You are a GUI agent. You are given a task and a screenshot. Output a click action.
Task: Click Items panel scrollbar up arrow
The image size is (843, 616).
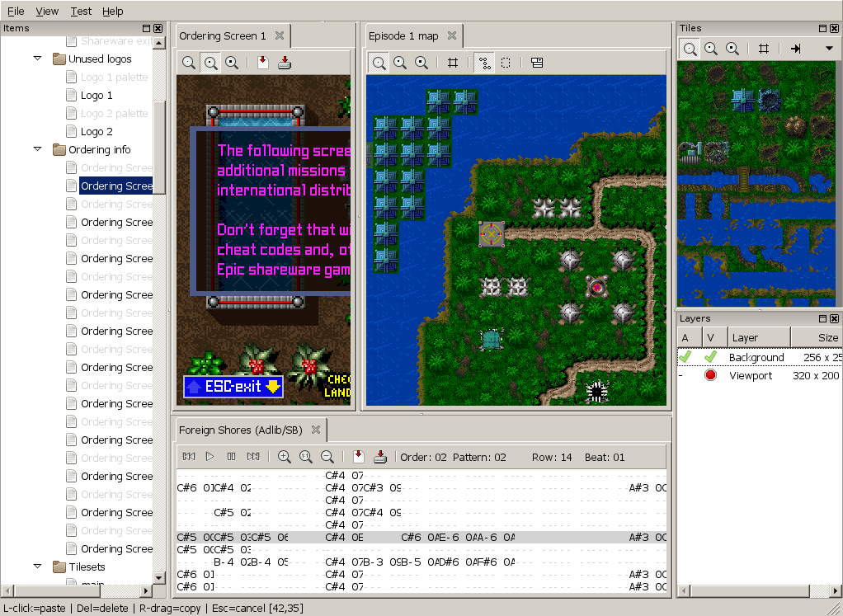[x=158, y=42]
